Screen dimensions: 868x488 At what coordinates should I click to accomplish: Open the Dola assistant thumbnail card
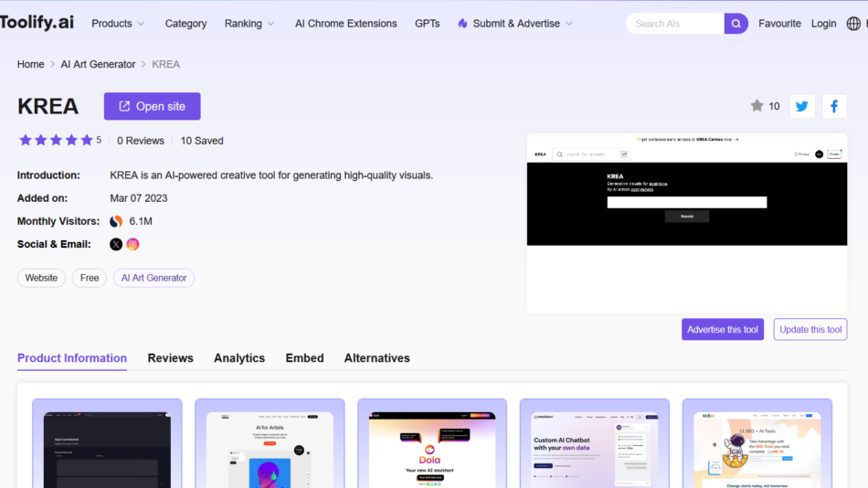(432, 443)
